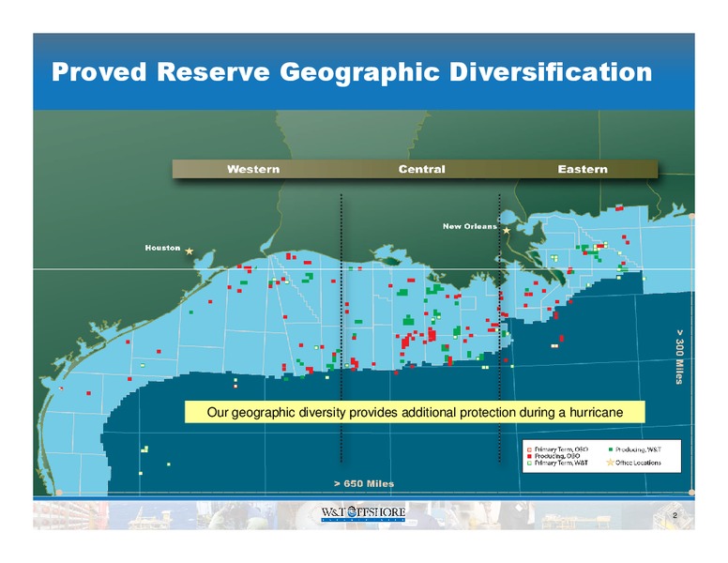This screenshot has height=563, width=728.
Task: Click 'Primary Term, W&T' legend text
Action: coord(561,463)
